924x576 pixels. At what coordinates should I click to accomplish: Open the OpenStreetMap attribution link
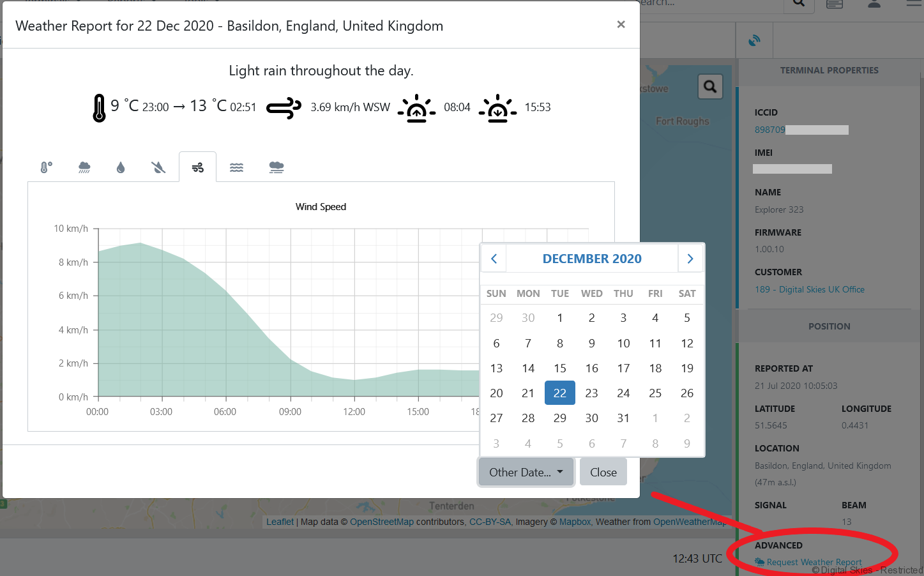pyautogui.click(x=381, y=522)
